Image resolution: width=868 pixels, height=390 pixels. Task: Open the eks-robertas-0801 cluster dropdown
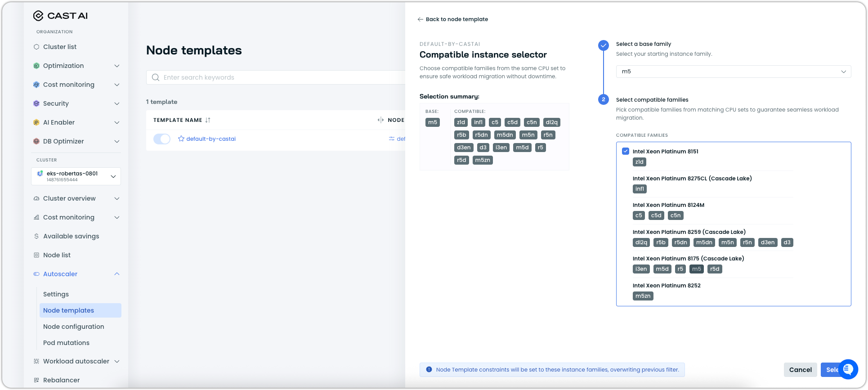(76, 176)
